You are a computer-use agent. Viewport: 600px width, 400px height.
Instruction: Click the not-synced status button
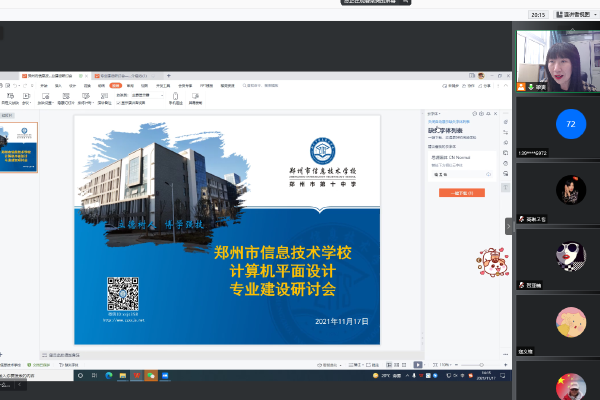pyautogui.click(x=450, y=86)
